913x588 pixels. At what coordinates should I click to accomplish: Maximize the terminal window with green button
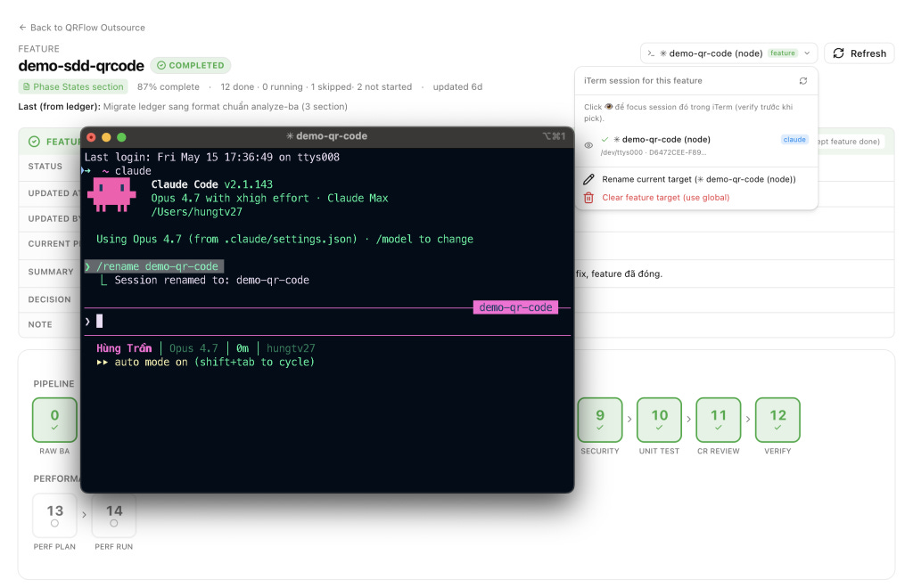(x=121, y=137)
